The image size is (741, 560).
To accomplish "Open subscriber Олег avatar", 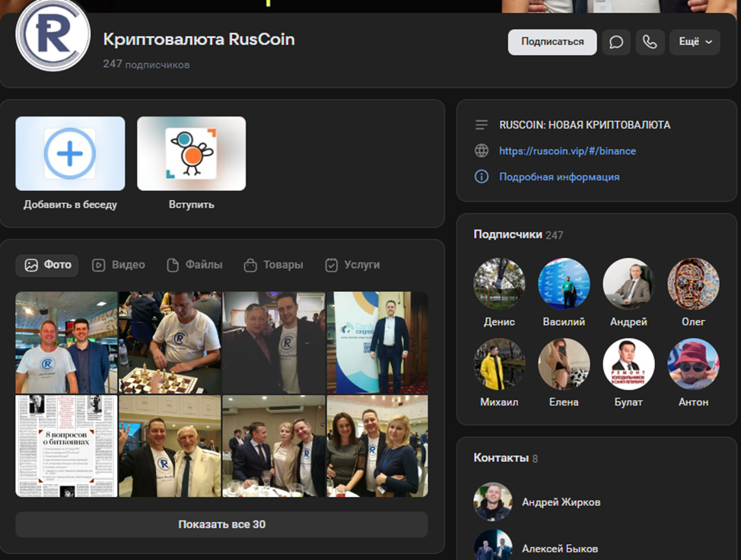I will [693, 284].
